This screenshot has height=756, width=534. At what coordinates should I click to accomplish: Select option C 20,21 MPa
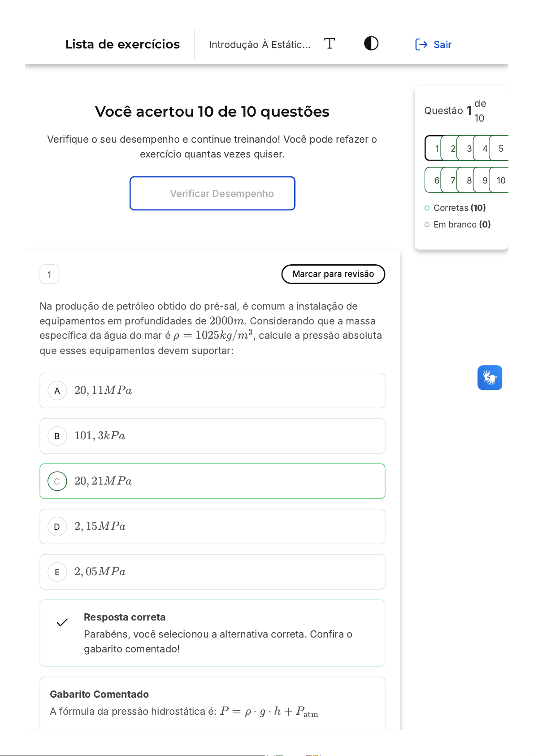tap(212, 481)
